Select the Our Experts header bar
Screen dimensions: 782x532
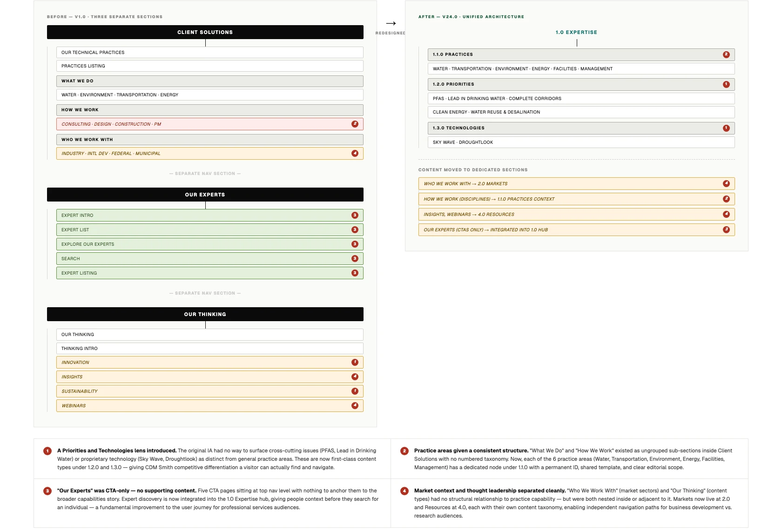tap(205, 195)
